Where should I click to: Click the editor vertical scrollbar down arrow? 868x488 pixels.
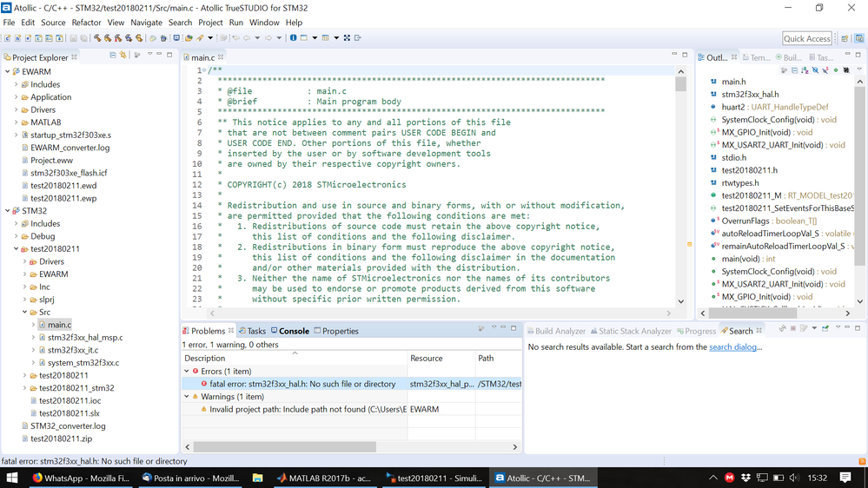681,301
